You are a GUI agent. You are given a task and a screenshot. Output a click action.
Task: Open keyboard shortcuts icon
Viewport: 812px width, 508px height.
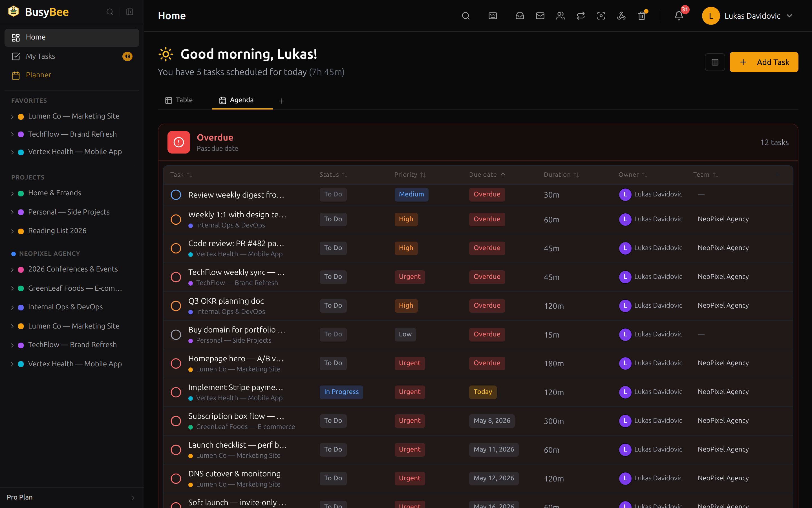(x=493, y=16)
